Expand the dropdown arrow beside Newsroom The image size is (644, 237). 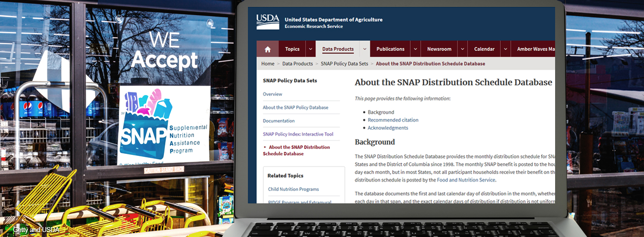coord(463,49)
